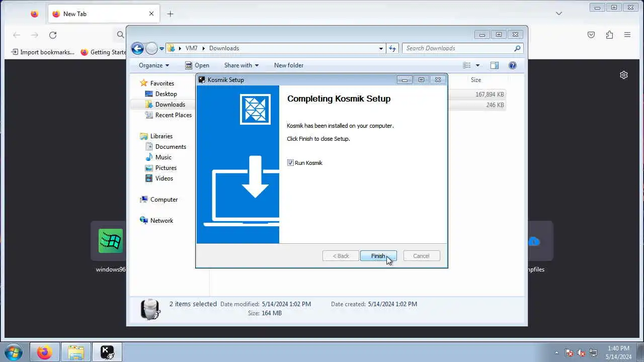The width and height of the screenshot is (644, 362).
Task: Select Downloads in navigation pane
Action: point(170,105)
